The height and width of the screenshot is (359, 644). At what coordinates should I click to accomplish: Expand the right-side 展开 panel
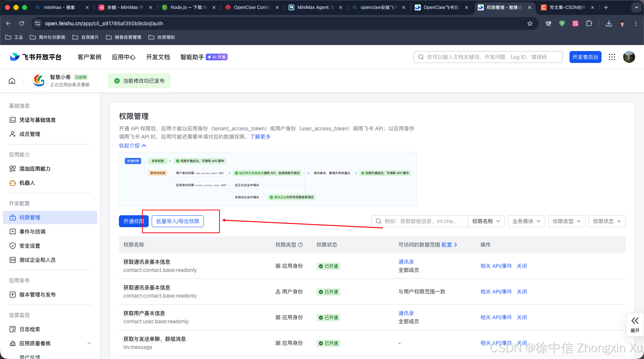coord(635,324)
